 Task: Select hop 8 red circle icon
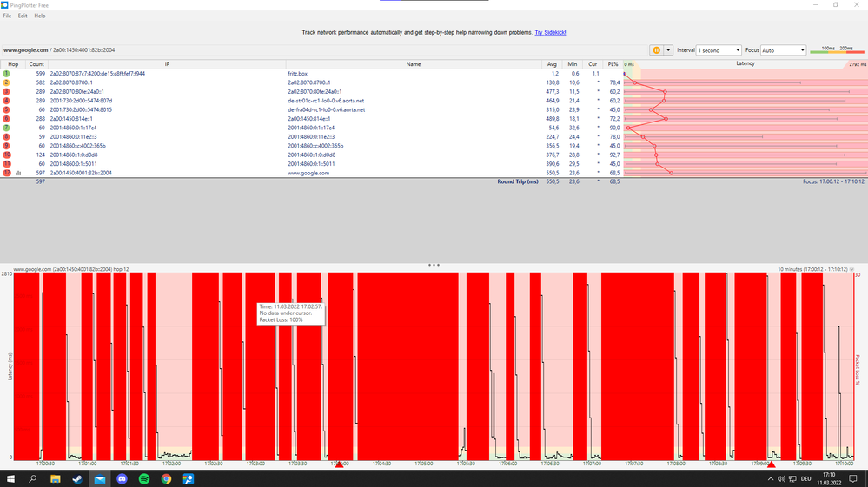(x=6, y=136)
